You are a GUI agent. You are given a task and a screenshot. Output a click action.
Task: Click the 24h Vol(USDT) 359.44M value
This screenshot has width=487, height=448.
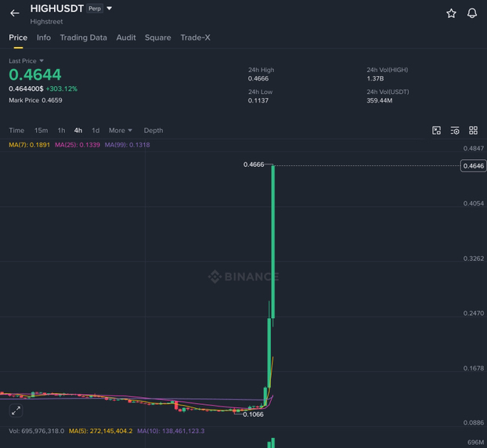click(x=380, y=101)
